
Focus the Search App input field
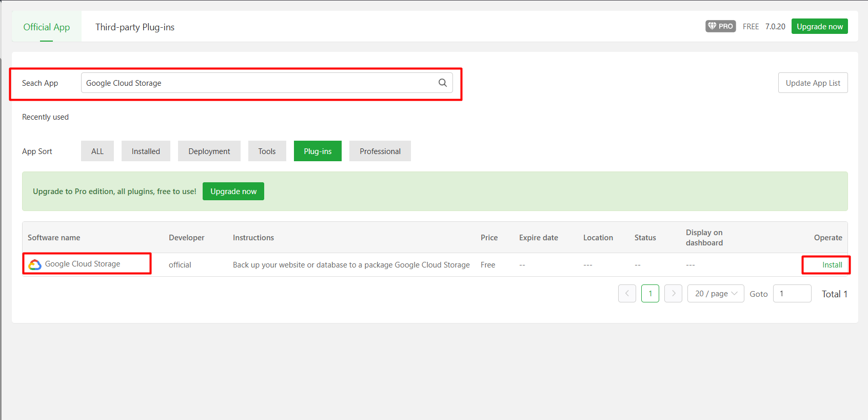[267, 83]
